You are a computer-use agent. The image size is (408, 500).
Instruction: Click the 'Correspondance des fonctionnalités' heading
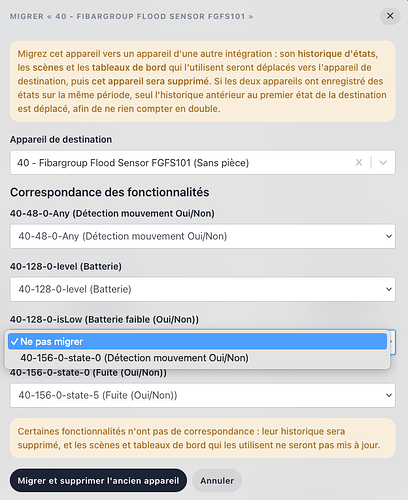click(x=110, y=192)
